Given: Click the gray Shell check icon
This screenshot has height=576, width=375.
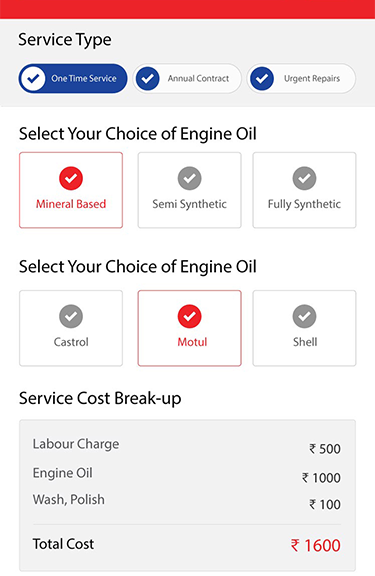Looking at the screenshot, I should click(304, 316).
